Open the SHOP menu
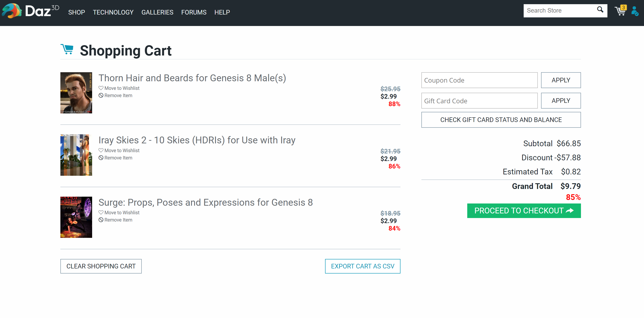 (x=76, y=12)
